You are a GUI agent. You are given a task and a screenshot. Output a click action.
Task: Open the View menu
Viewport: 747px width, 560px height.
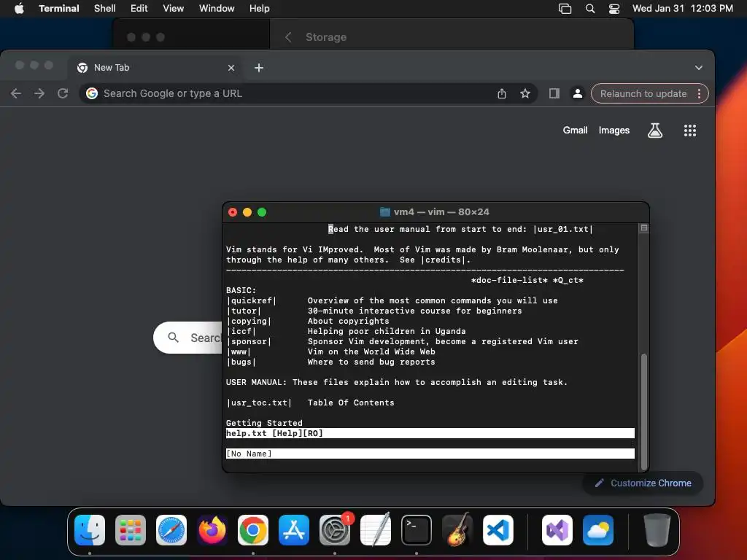[174, 9]
